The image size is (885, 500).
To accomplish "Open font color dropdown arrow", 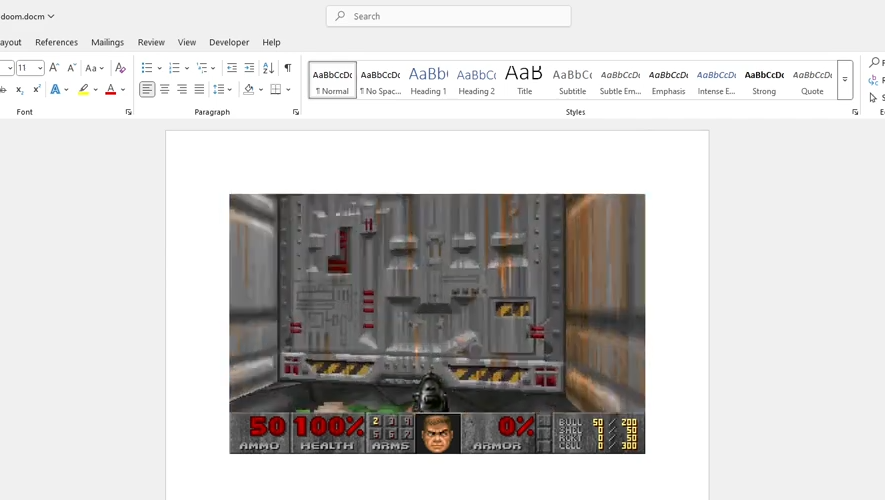I will 122,89.
